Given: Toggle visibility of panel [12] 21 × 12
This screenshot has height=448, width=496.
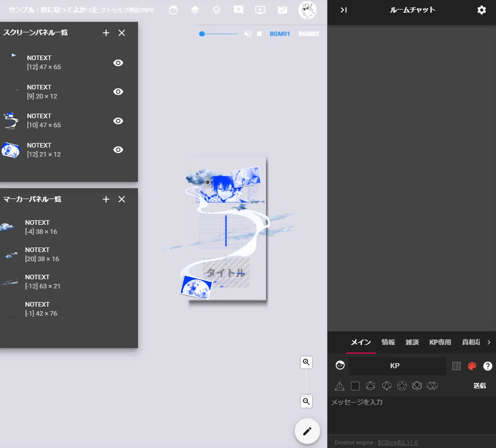Looking at the screenshot, I should pos(118,150).
